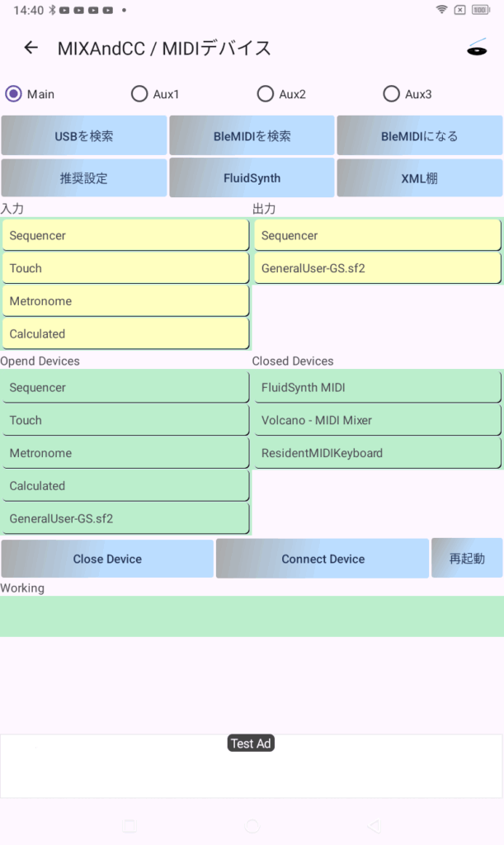Tap the BleMIDIを検索 button
Viewport: 504px width, 845px height.
point(252,136)
